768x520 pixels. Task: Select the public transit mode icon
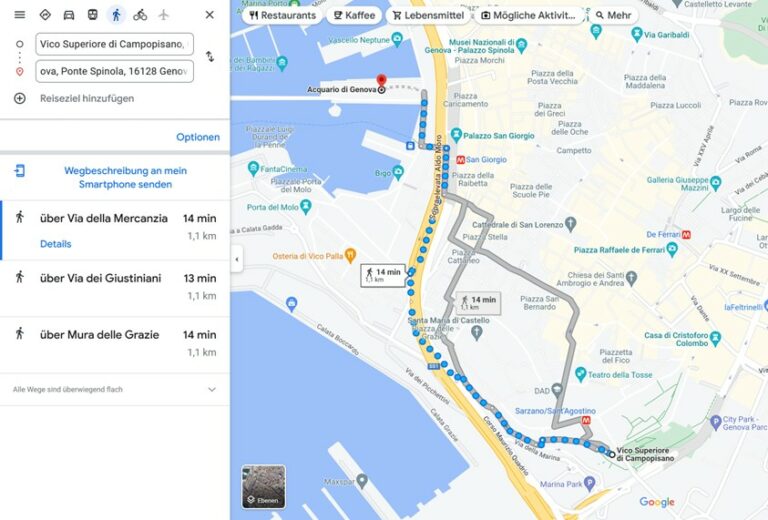click(x=93, y=15)
